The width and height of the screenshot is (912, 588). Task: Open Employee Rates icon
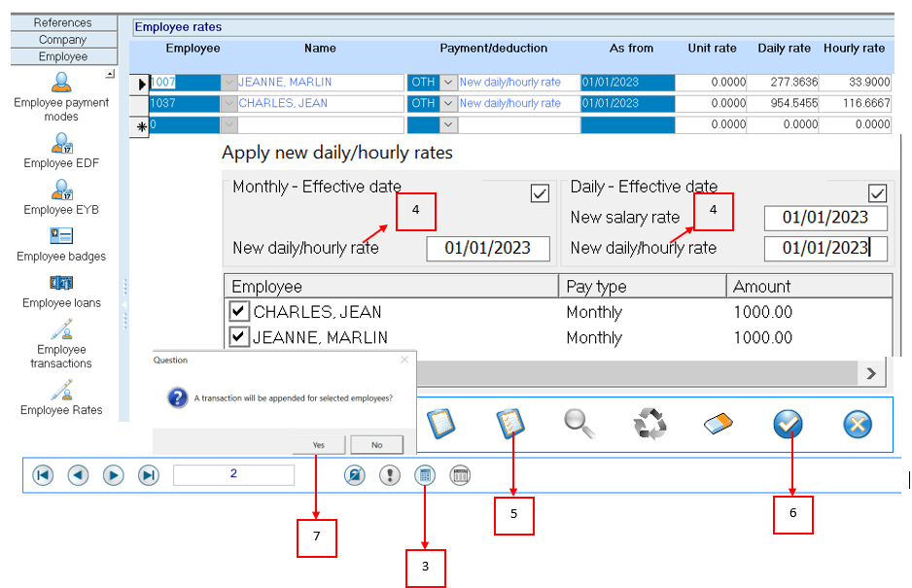pos(61,391)
